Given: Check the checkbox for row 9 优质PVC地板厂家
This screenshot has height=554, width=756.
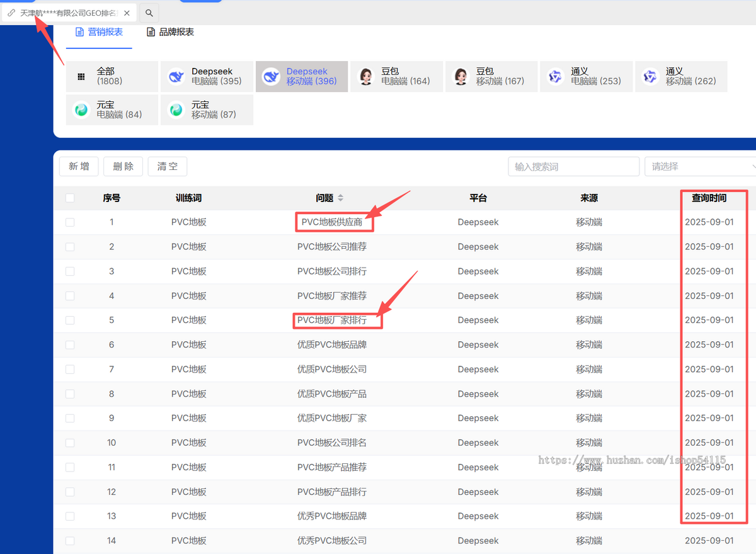Looking at the screenshot, I should click(x=70, y=419).
